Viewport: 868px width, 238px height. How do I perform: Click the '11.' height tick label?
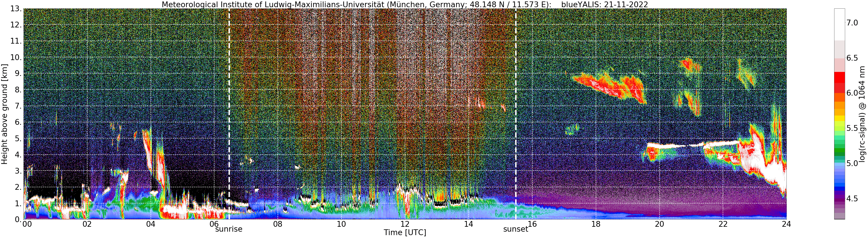[x=16, y=41]
